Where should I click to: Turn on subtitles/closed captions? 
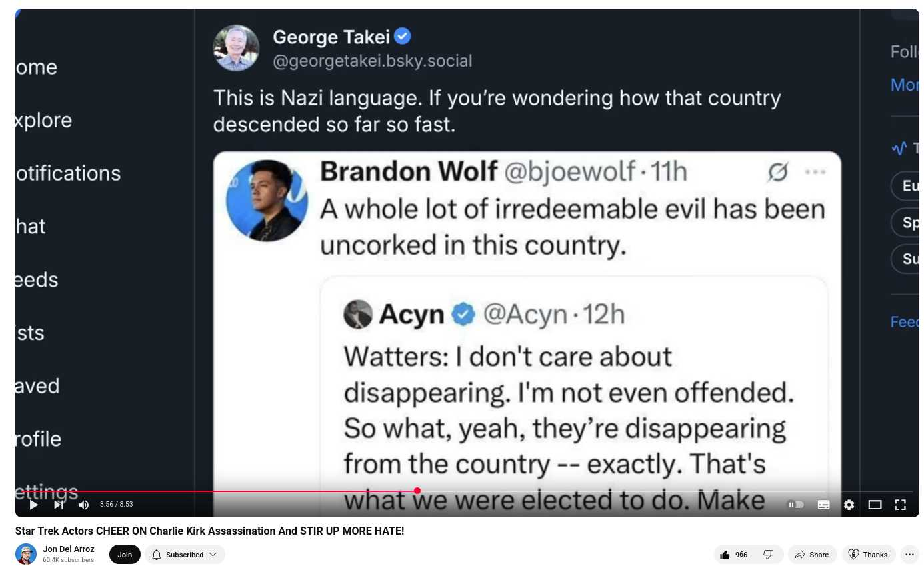823,505
